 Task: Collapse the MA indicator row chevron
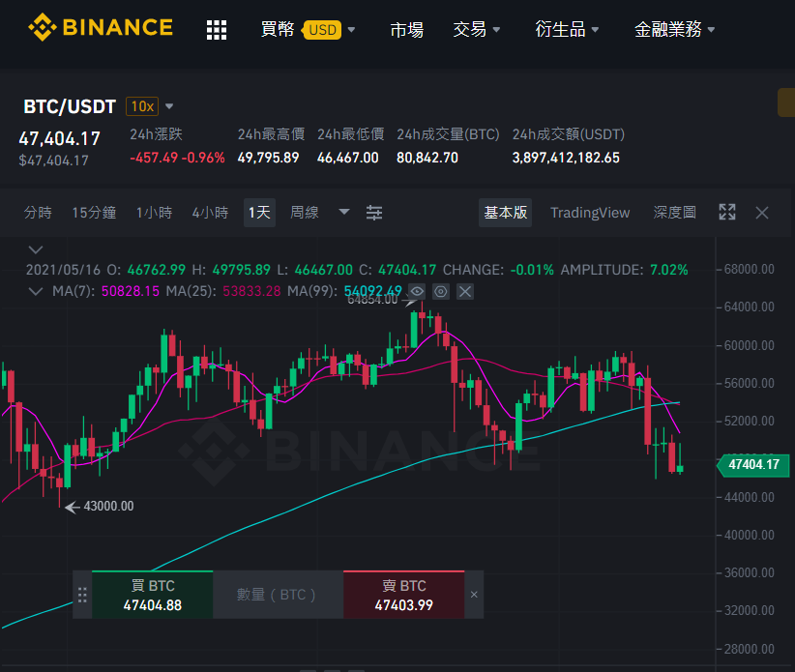coord(36,291)
